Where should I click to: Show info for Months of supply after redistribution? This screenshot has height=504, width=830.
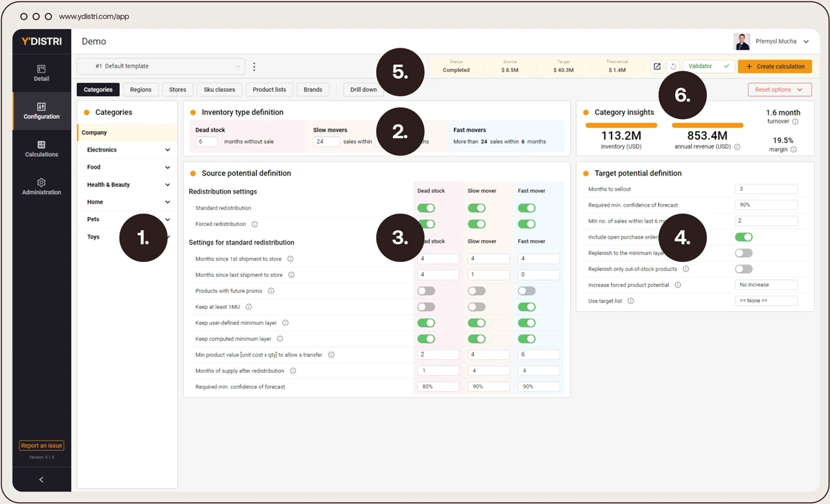click(293, 371)
